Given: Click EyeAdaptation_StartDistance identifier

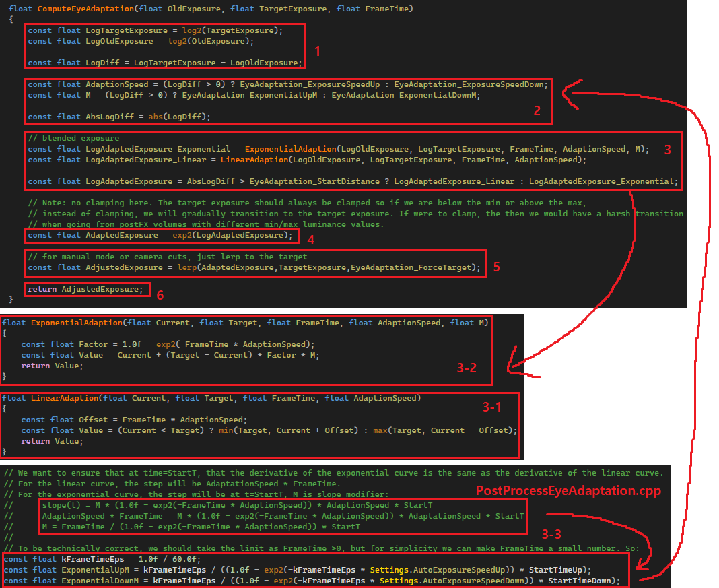Looking at the screenshot, I should (314, 182).
